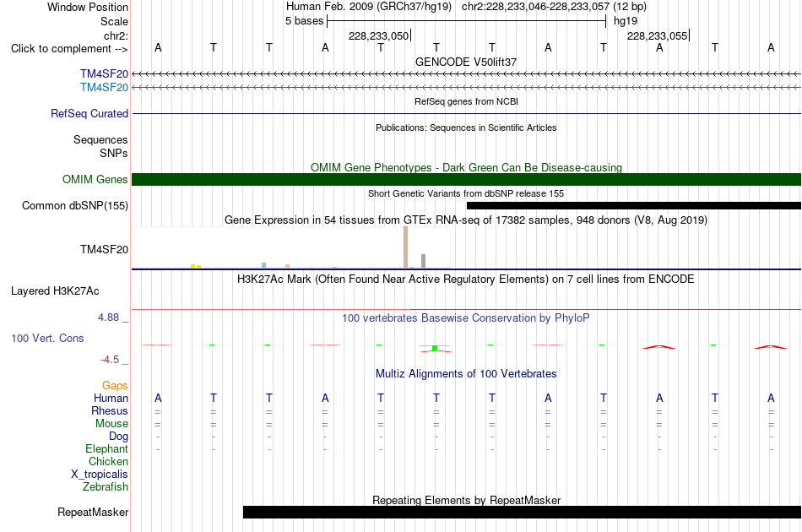The image size is (802, 532).
Task: Open the 'Gene Expression in 54 tissues from GTEx' title
Action: [x=466, y=220]
